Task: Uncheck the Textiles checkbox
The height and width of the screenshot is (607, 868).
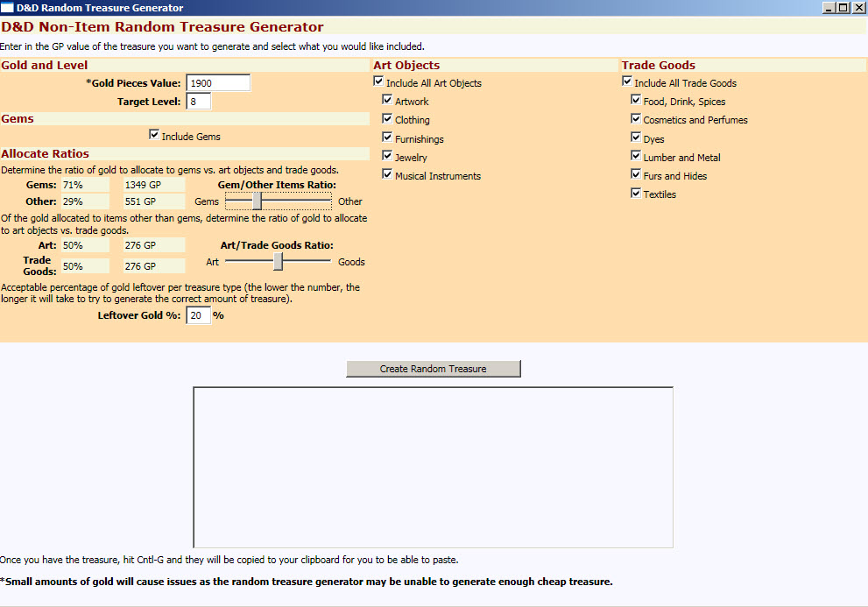Action: pos(636,194)
